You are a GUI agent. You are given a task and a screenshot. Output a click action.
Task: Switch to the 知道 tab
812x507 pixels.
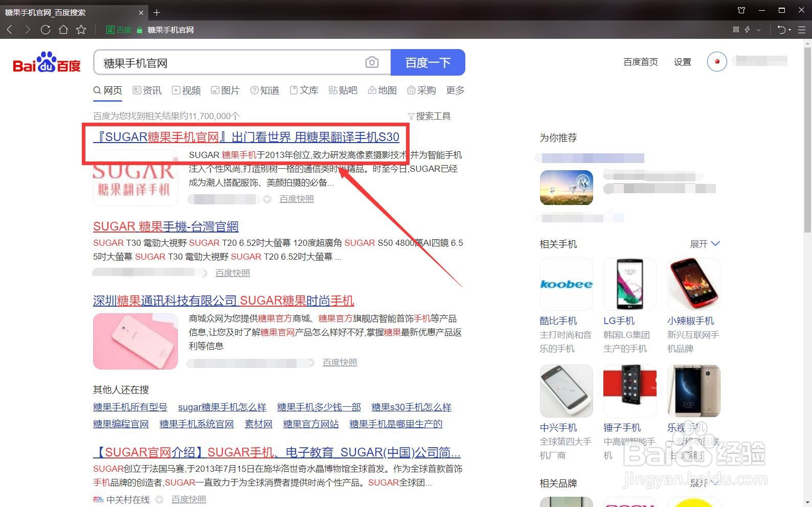(x=265, y=90)
